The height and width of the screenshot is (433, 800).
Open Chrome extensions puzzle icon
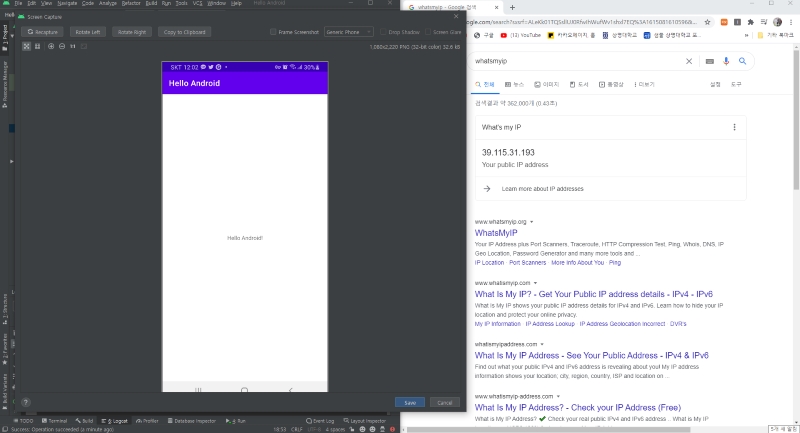pos(751,22)
